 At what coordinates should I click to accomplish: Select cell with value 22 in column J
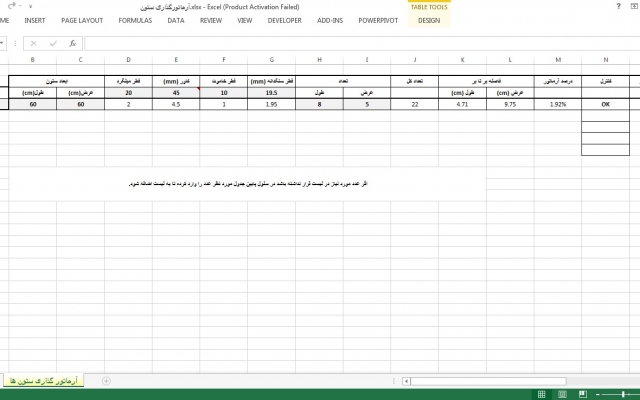click(415, 104)
